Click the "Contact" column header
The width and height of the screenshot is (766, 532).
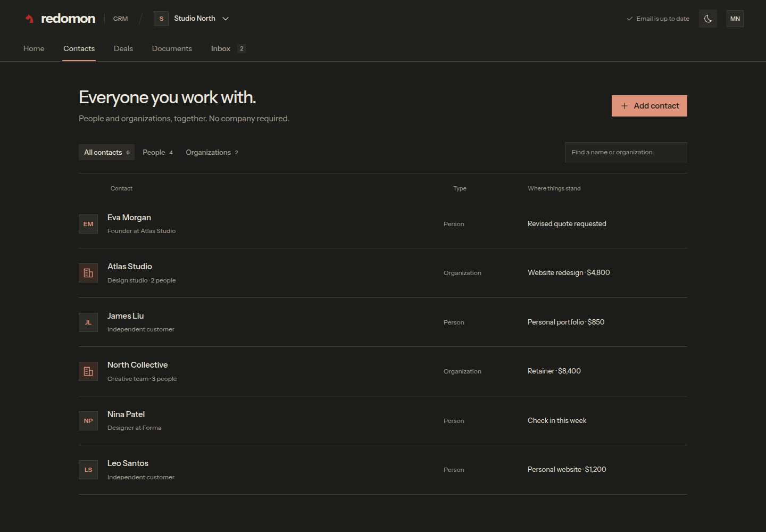pos(121,188)
